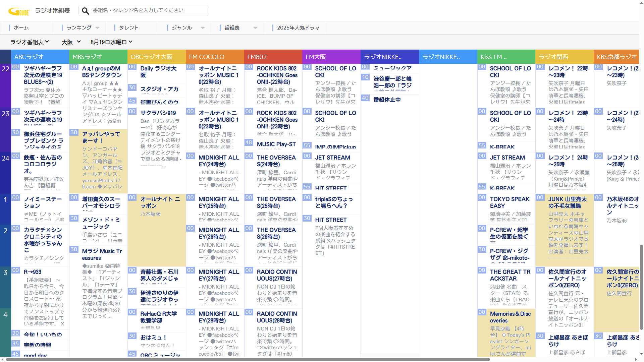Select the Kiss FM station header
This screenshot has width=644, height=362.
click(x=506, y=57)
